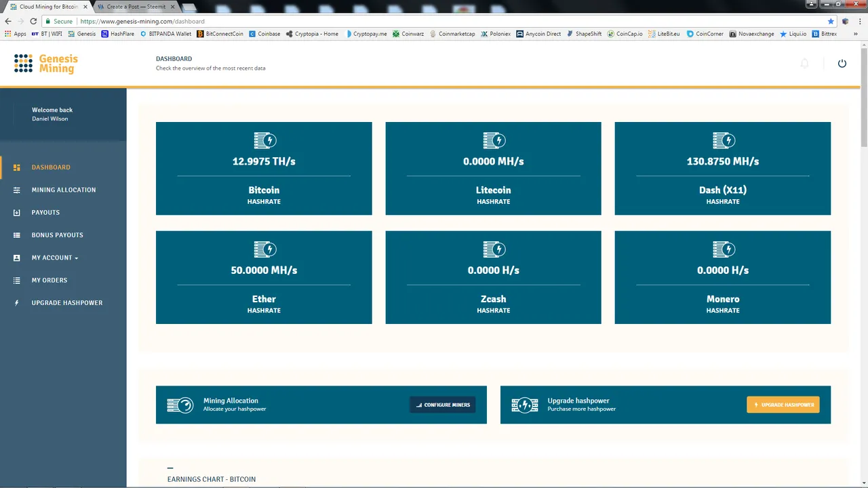The image size is (868, 488).
Task: Open the CoinCorner bookmark
Action: coord(705,34)
